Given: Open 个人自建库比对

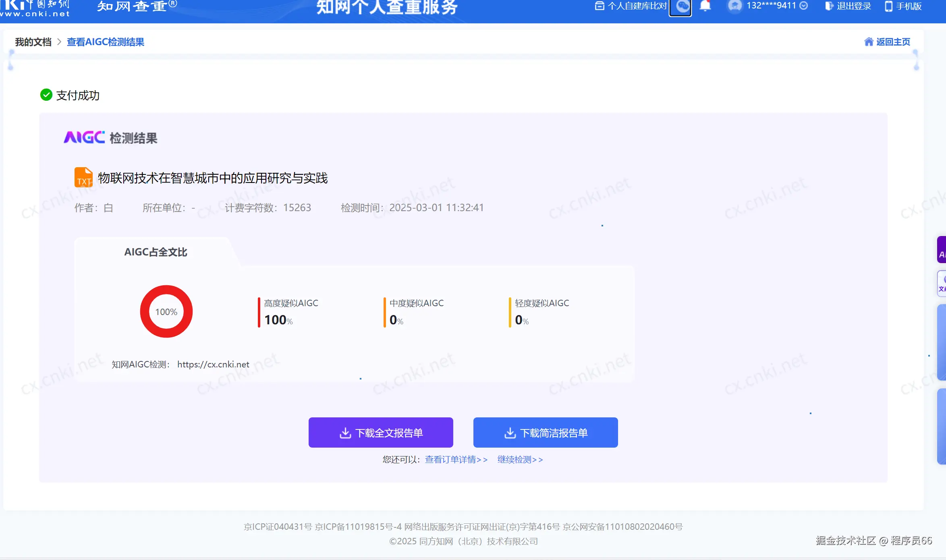Looking at the screenshot, I should pyautogui.click(x=631, y=6).
